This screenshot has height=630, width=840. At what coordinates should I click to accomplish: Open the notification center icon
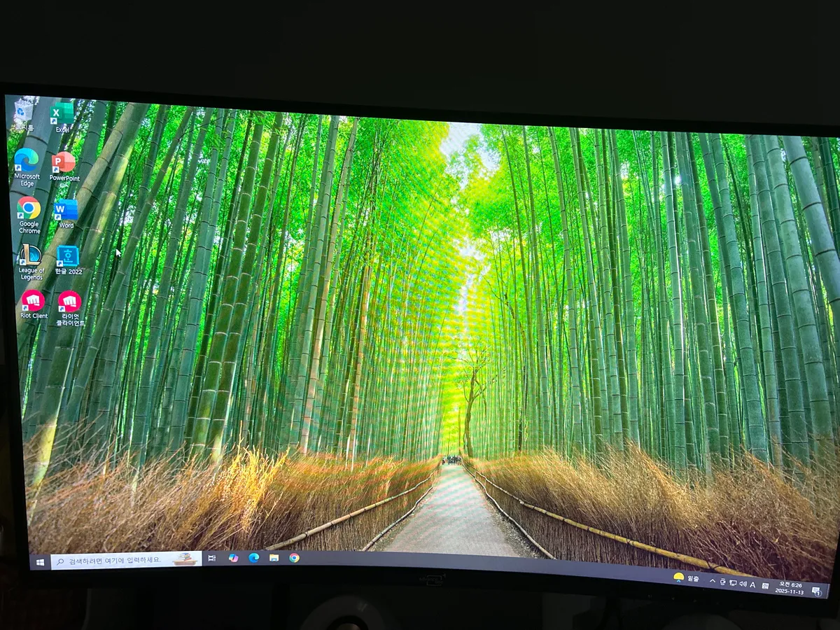click(816, 591)
